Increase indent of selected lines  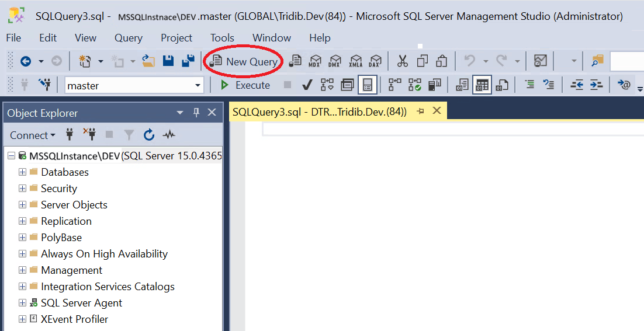[596, 85]
